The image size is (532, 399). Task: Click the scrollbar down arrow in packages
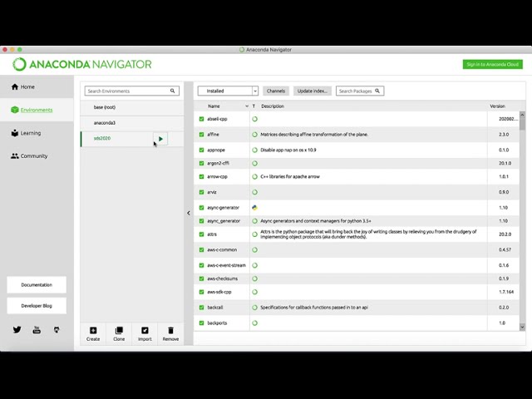pyautogui.click(x=522, y=327)
